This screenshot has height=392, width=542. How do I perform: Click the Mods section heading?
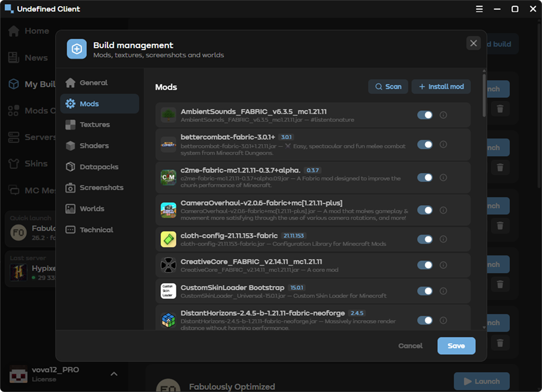166,87
